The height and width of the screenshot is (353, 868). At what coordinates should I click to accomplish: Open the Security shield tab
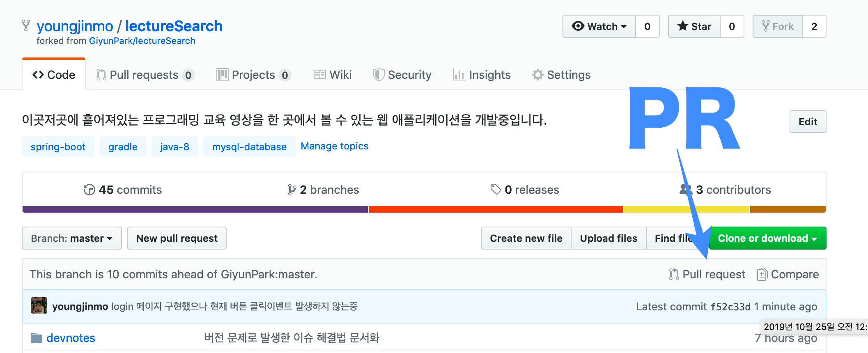[402, 75]
